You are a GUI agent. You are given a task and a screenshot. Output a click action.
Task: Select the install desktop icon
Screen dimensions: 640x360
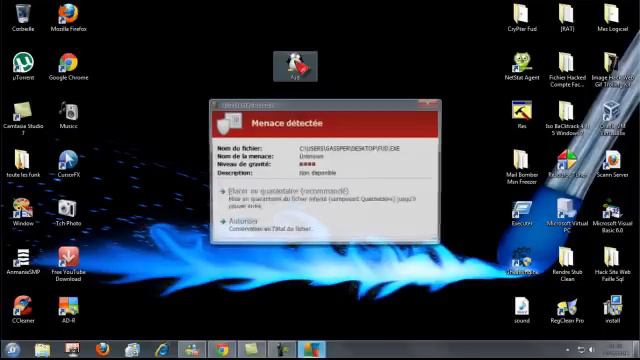click(612, 309)
